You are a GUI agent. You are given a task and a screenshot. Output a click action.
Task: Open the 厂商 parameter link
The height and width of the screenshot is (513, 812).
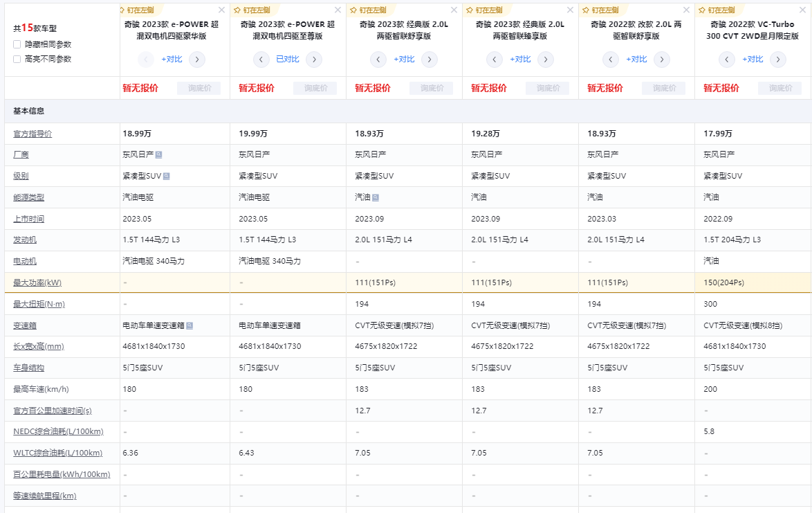pyautogui.click(x=21, y=154)
